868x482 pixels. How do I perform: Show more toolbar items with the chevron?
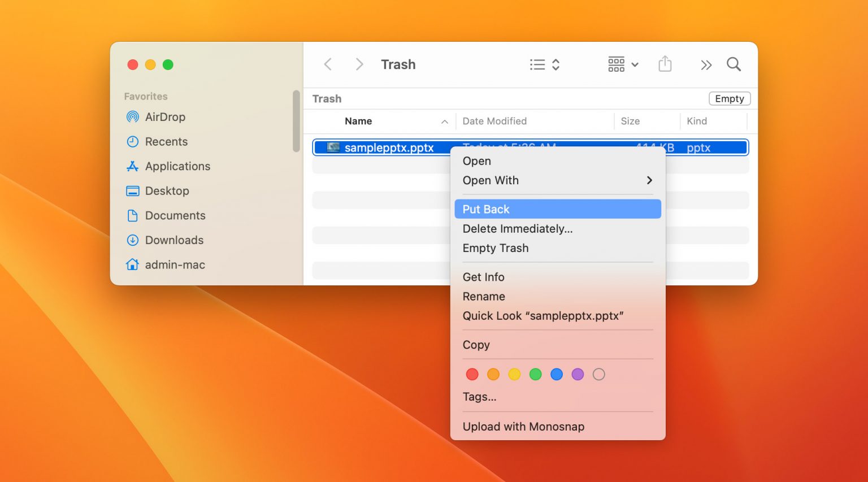pyautogui.click(x=705, y=64)
